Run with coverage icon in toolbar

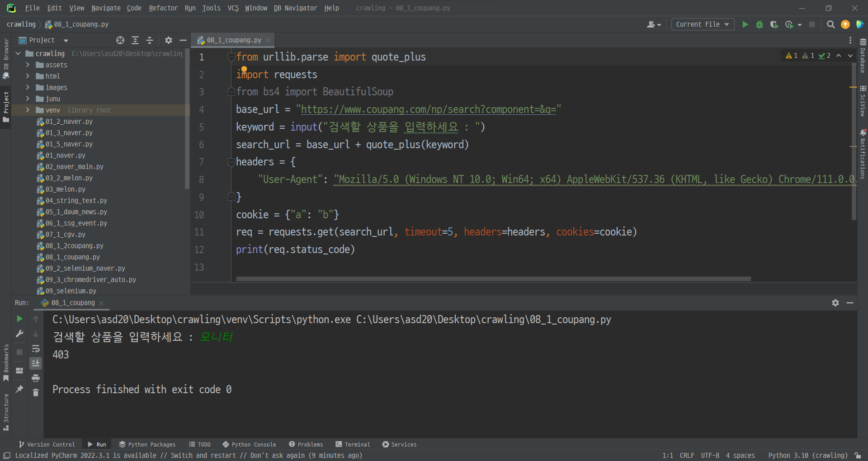coord(774,24)
